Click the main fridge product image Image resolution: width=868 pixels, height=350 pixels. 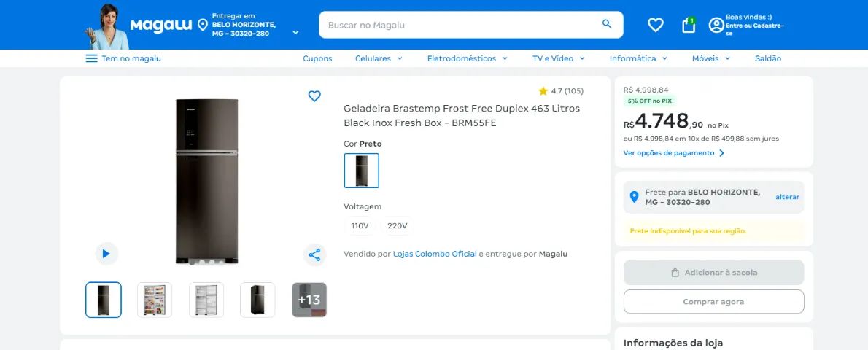click(x=207, y=181)
